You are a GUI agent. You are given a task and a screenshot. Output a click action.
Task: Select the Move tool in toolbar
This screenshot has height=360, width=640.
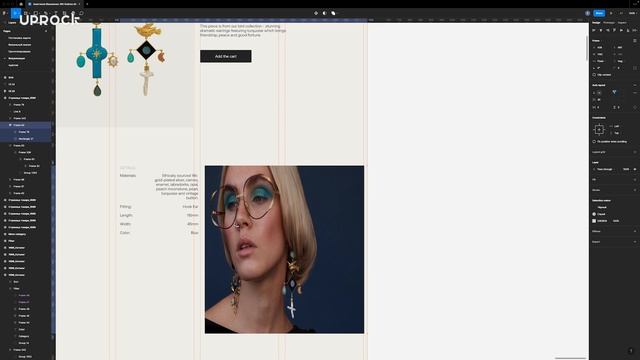tap(16, 13)
